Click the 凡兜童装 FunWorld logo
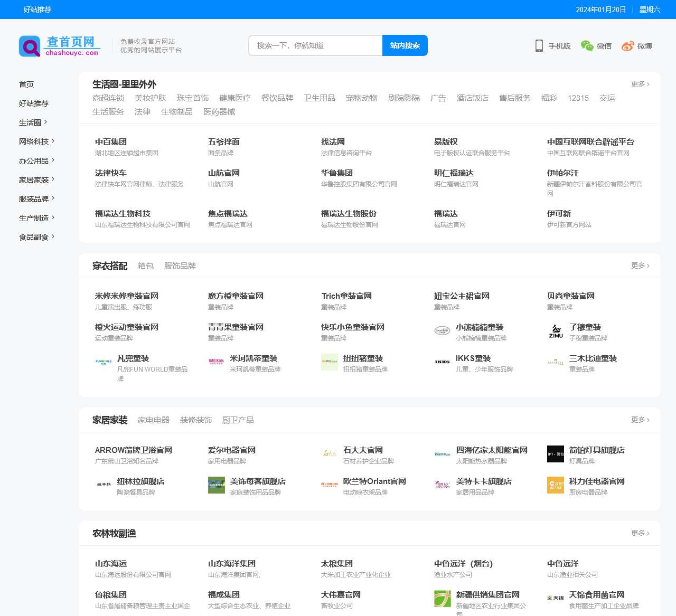 click(104, 362)
